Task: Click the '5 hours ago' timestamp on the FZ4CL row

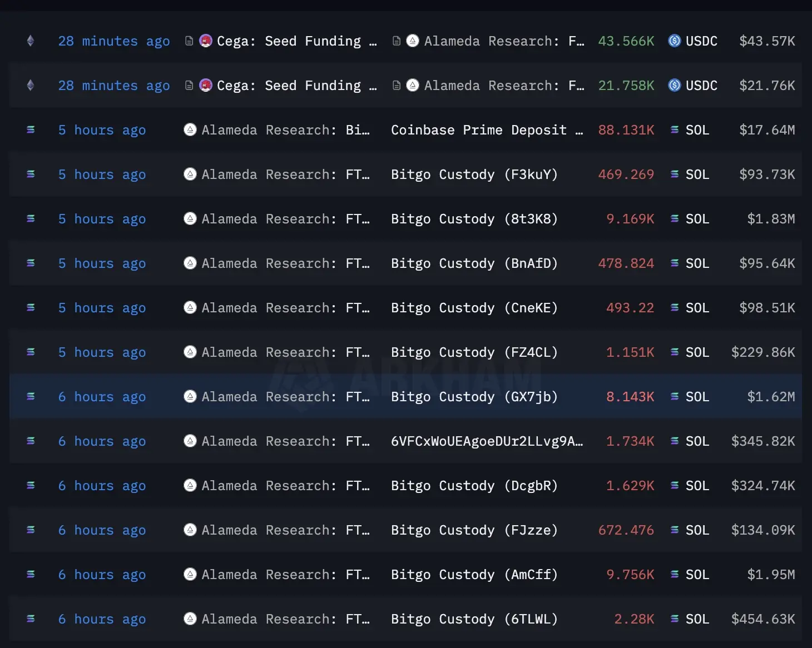Action: (102, 352)
